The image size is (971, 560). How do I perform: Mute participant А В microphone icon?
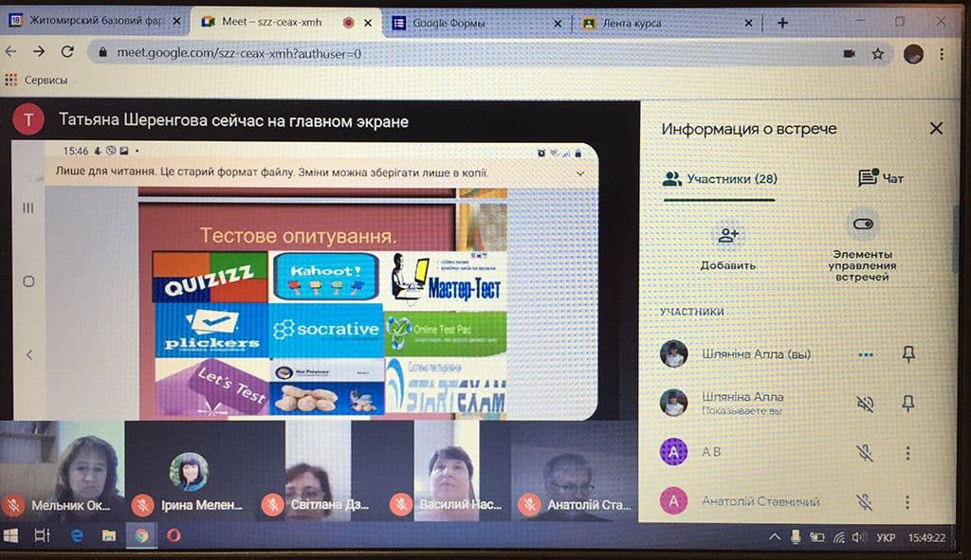pos(865,452)
